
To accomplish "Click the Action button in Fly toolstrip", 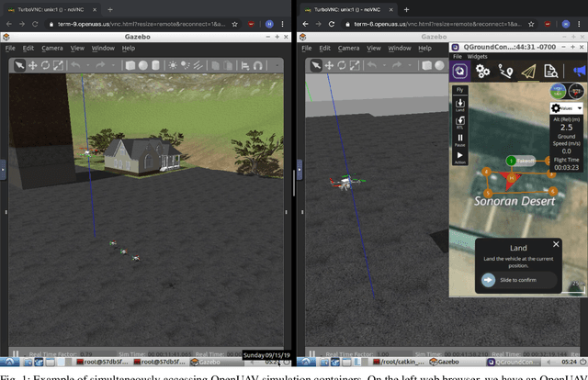I will (460, 157).
